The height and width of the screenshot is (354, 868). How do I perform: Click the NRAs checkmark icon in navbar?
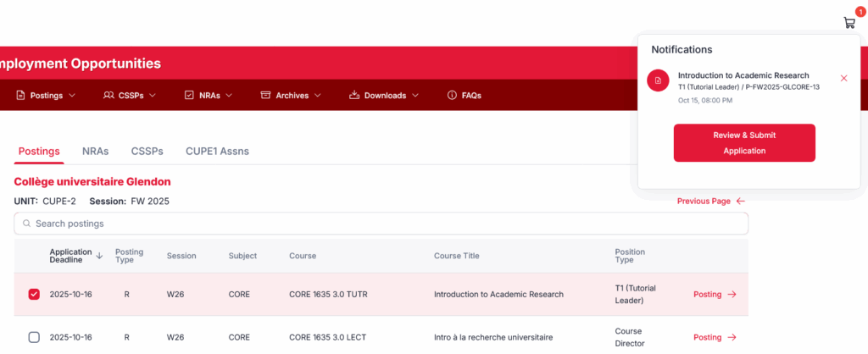click(189, 95)
